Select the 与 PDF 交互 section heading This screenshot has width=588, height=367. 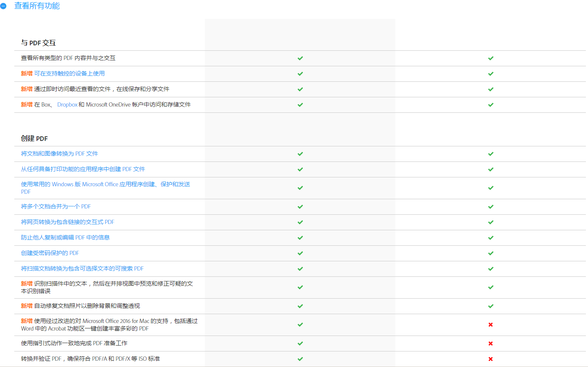pyautogui.click(x=38, y=43)
